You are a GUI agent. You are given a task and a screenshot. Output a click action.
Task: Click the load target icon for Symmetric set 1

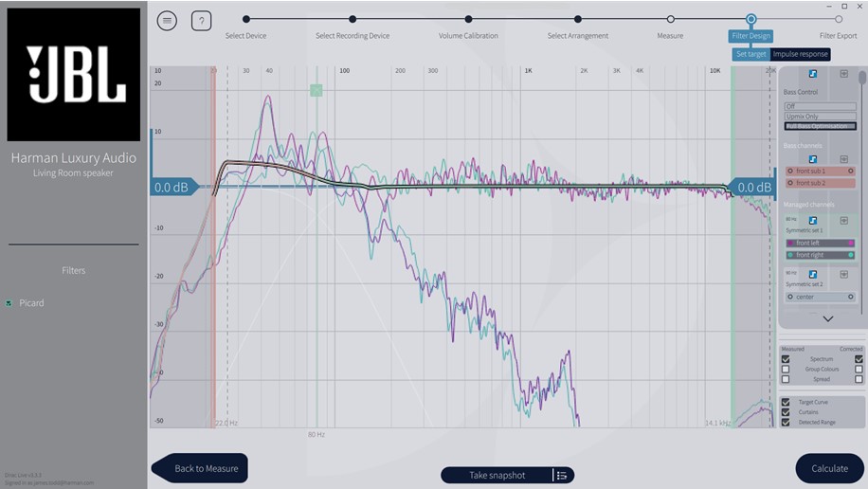(813, 221)
